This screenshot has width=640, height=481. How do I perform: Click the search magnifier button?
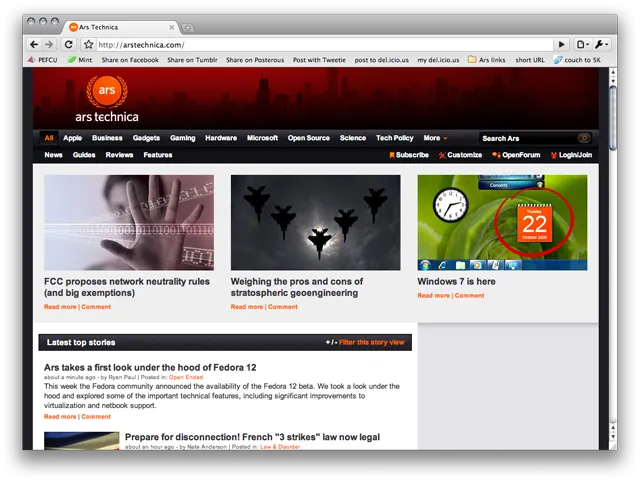[x=584, y=138]
